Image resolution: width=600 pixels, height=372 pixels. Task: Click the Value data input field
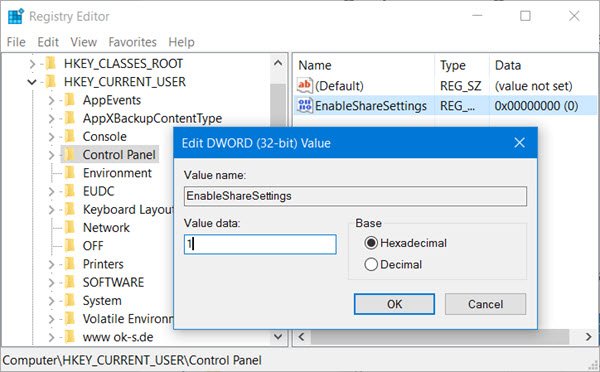point(260,244)
